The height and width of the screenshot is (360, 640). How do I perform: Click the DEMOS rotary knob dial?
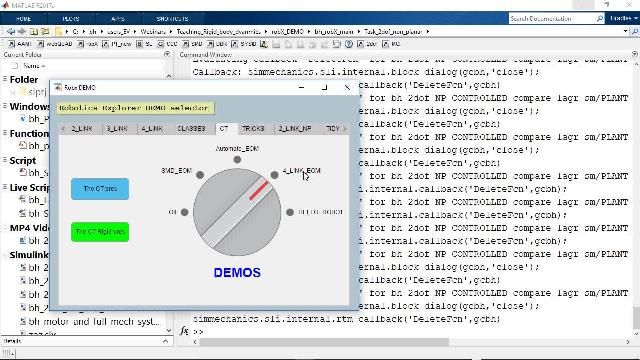tap(237, 212)
